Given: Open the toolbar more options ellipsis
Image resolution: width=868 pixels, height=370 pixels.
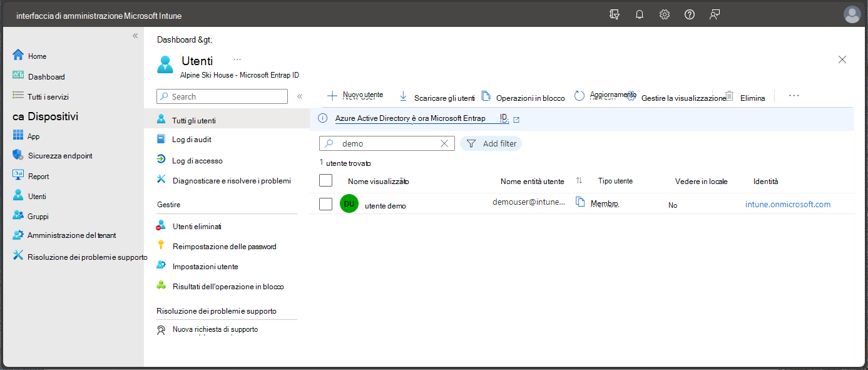Looking at the screenshot, I should coord(794,96).
